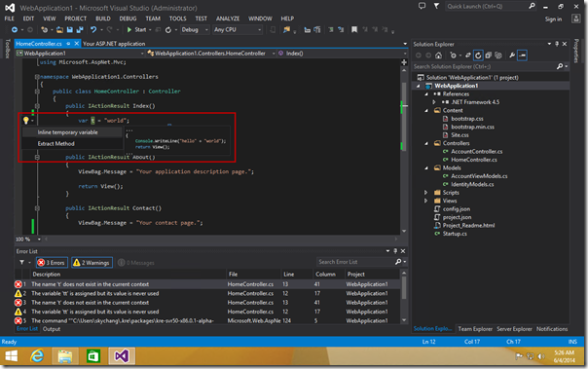This screenshot has width=588, height=369.
Task: Click the feedback speech bubble icon
Action: coord(422,6)
